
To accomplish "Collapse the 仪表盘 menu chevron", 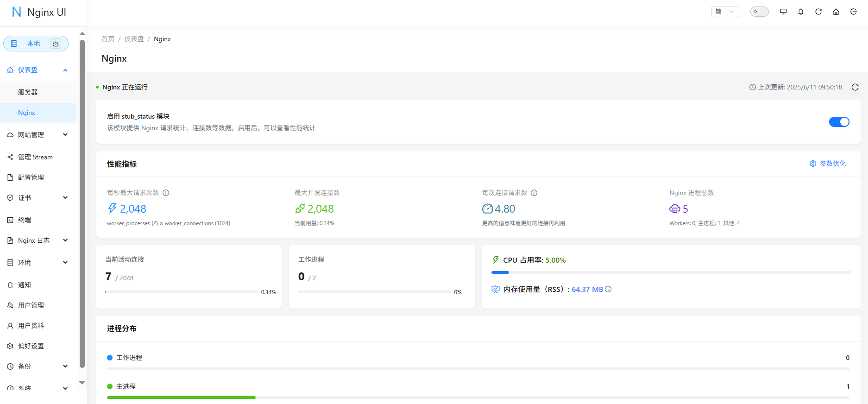I will coord(65,70).
